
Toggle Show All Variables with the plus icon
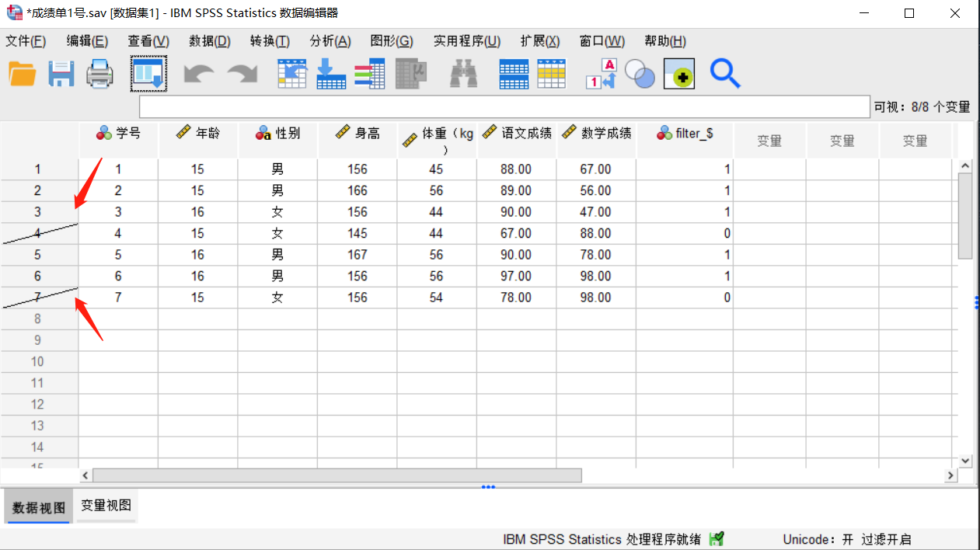678,73
